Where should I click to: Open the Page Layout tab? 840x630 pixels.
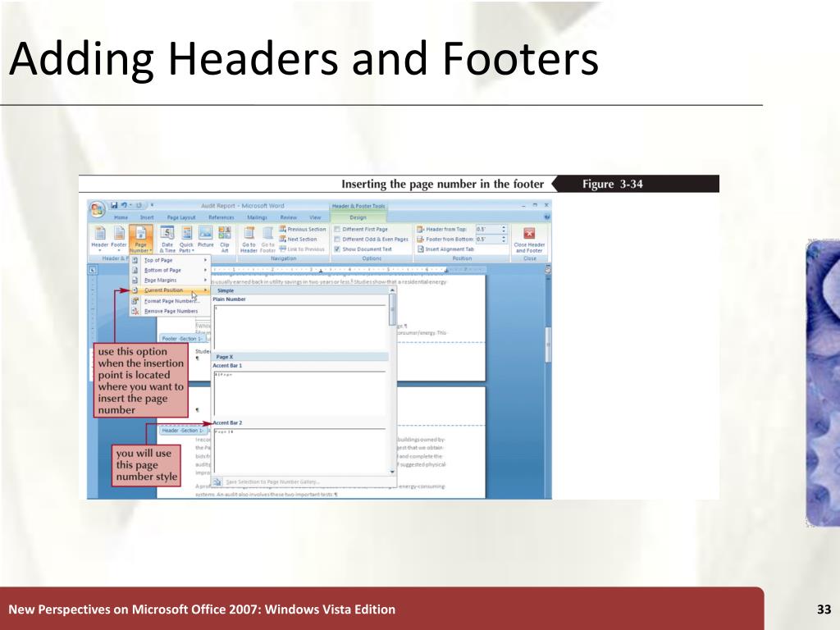click(181, 217)
